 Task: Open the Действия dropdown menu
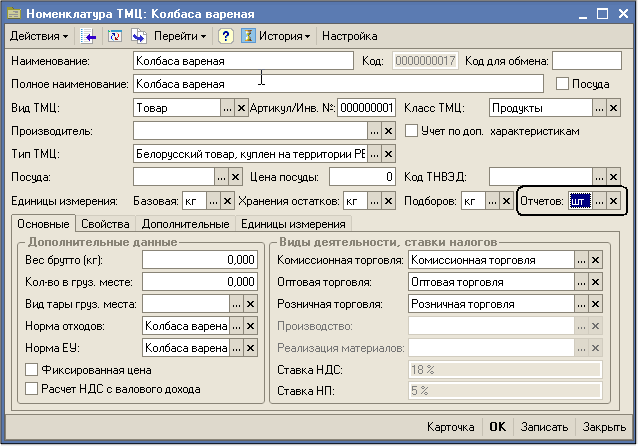click(38, 36)
